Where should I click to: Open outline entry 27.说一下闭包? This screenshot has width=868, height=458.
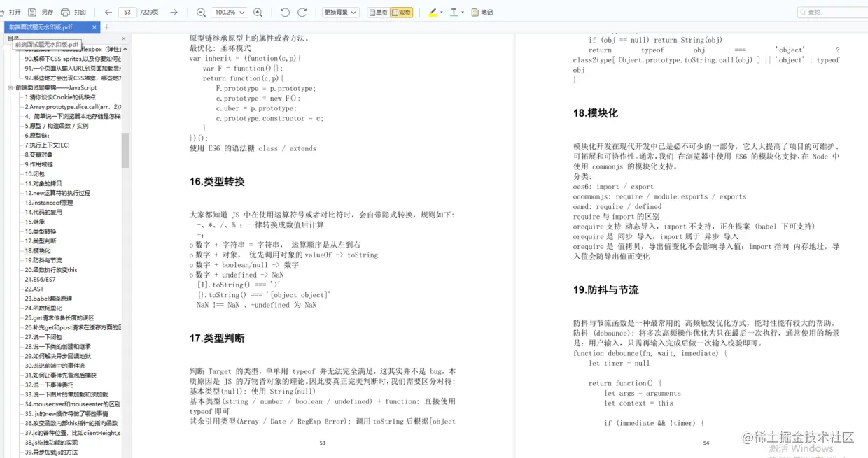click(43, 337)
